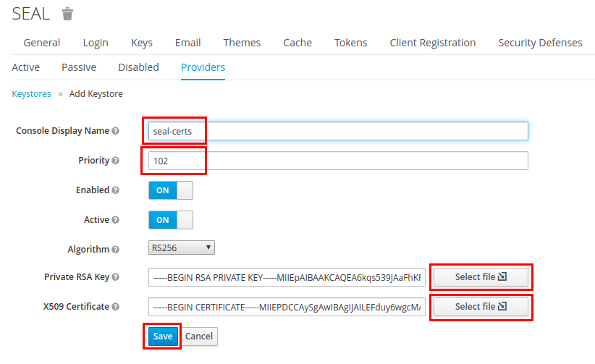Viewport: 595px width, 364px height.
Task: Focus the Console Display Name field
Action: coord(338,131)
